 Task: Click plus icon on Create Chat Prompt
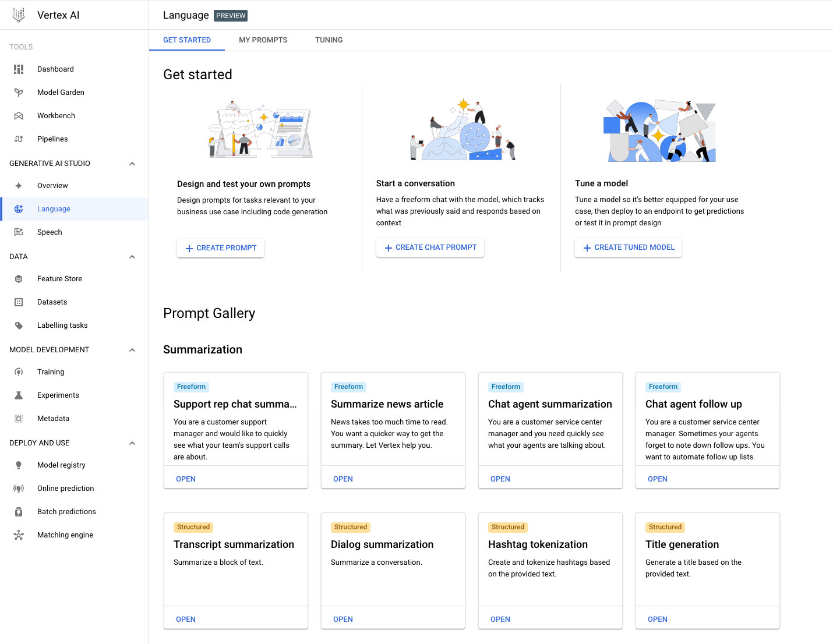[389, 248]
